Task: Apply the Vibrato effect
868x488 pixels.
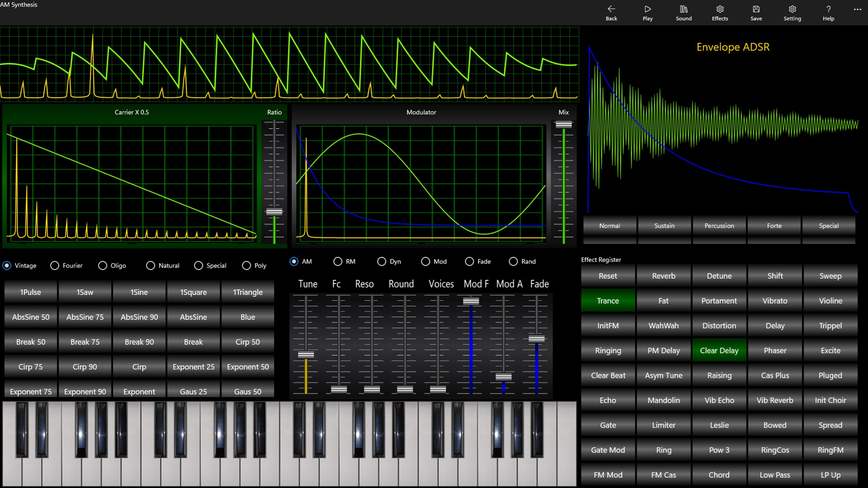Action: (x=774, y=300)
